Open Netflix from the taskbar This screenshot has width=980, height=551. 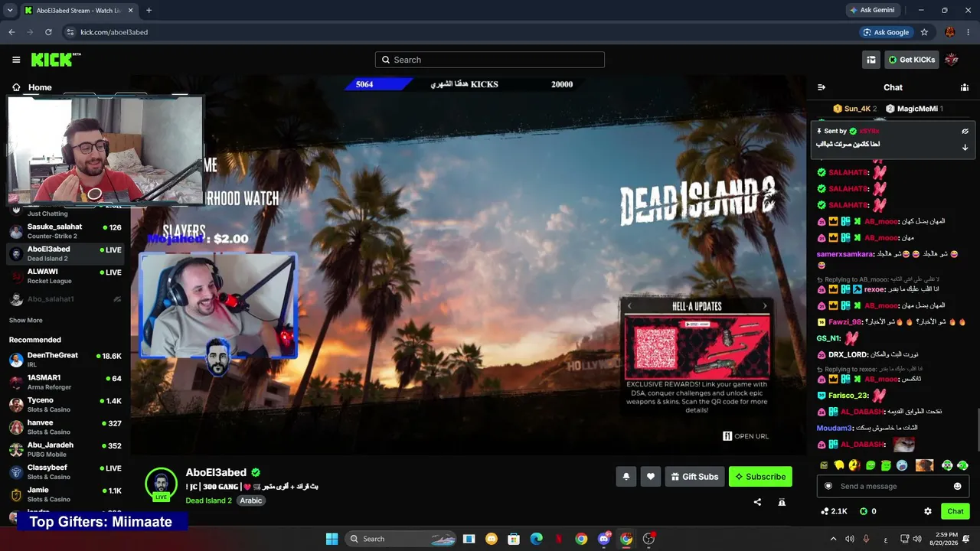559,539
